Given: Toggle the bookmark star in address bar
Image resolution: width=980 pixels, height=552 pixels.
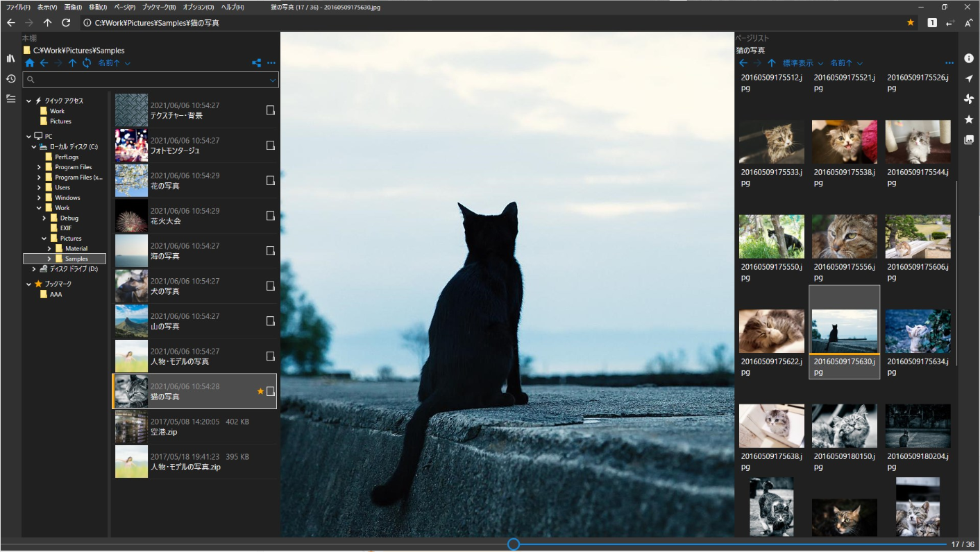Looking at the screenshot, I should 911,23.
